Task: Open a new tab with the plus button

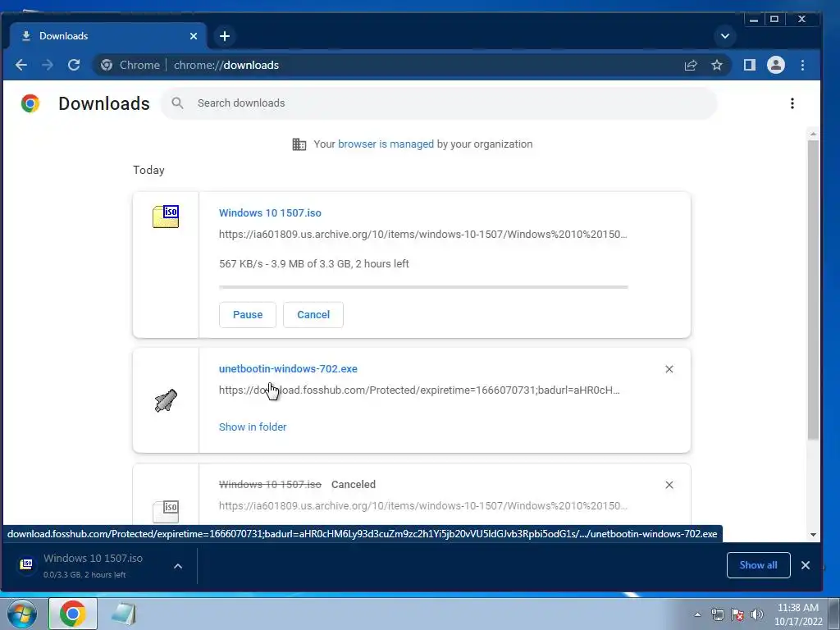Action: [x=225, y=36]
